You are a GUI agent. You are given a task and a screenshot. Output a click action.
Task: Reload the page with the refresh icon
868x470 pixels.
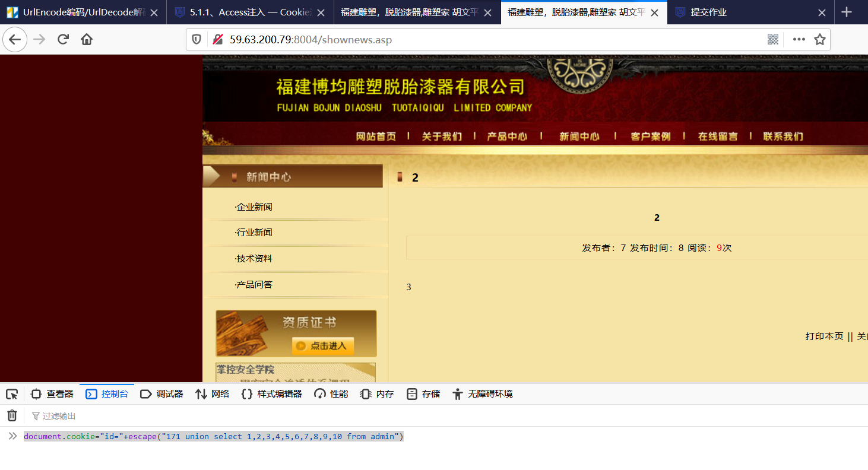[x=63, y=40]
